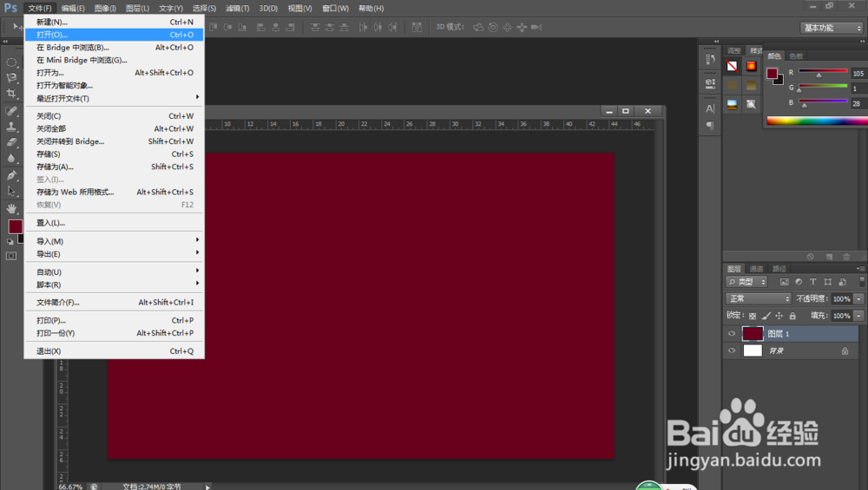Click the delete style trash icon
This screenshot has height=490, width=868.
[845, 257]
